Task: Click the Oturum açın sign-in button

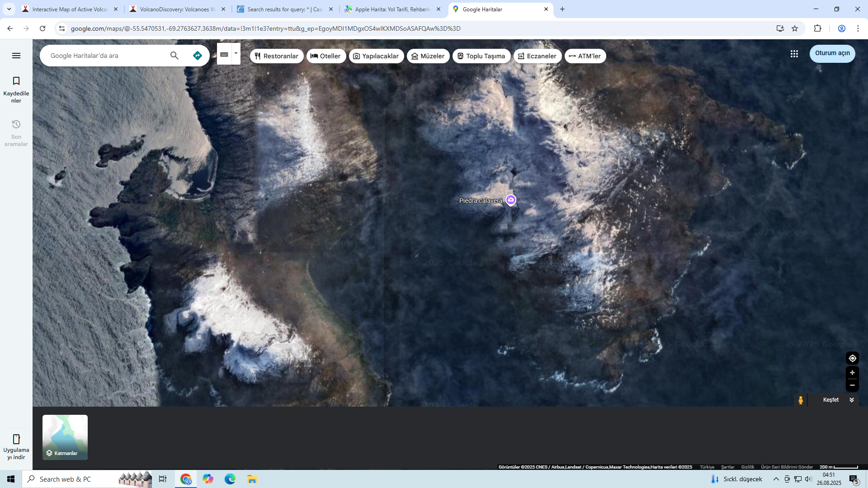Action: [832, 53]
